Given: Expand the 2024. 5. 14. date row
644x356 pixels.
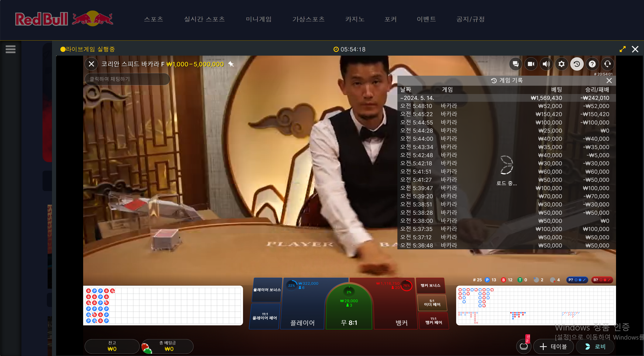Looking at the screenshot, I should pos(417,98).
